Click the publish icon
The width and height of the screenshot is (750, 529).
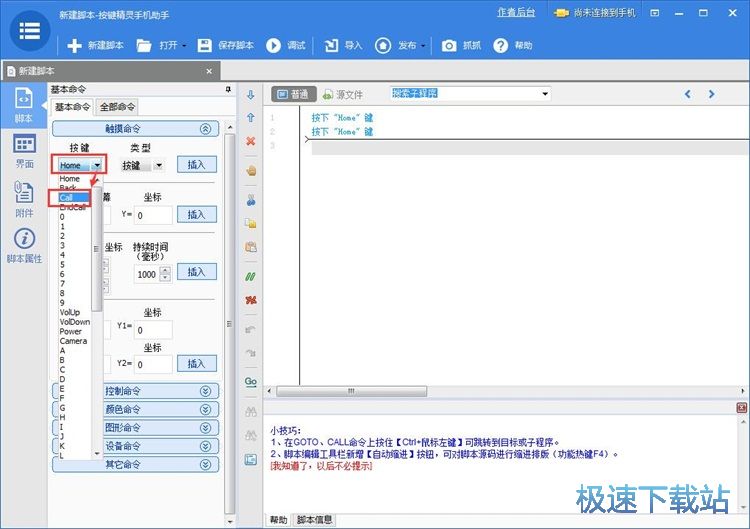383,45
